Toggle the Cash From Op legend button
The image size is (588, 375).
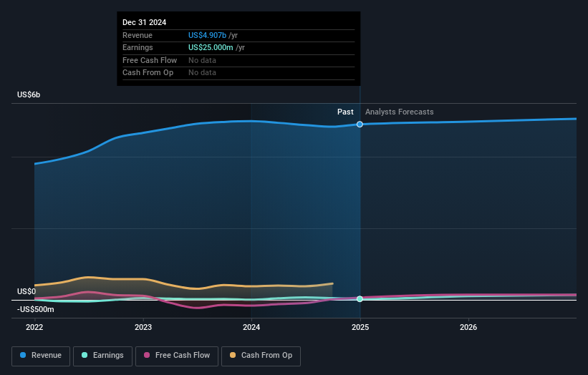click(x=261, y=356)
